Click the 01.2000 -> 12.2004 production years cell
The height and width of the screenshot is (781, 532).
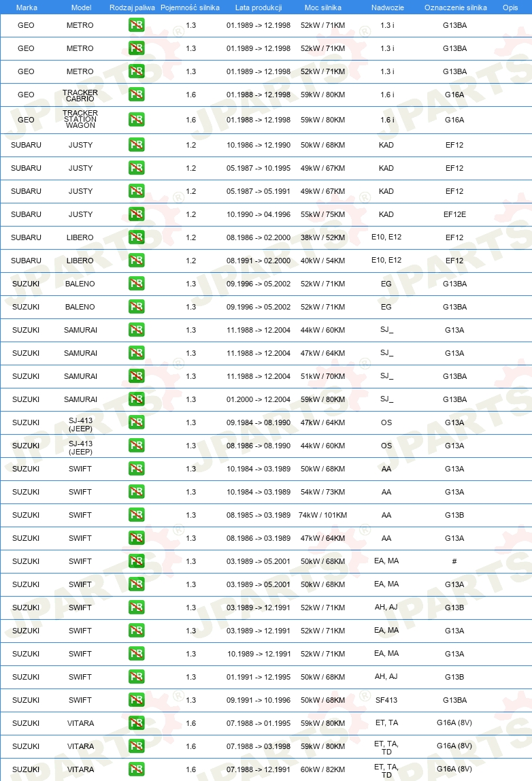point(259,399)
